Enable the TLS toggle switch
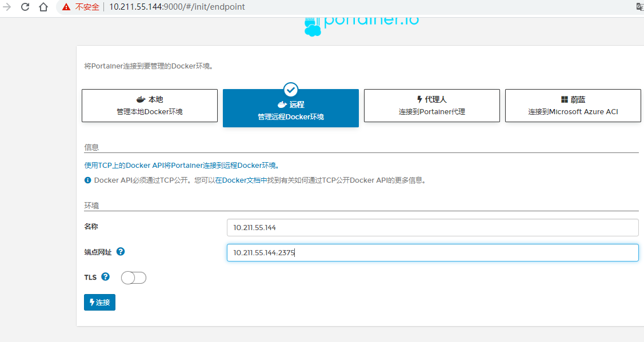Image resolution: width=644 pixels, height=342 pixels. 134,278
